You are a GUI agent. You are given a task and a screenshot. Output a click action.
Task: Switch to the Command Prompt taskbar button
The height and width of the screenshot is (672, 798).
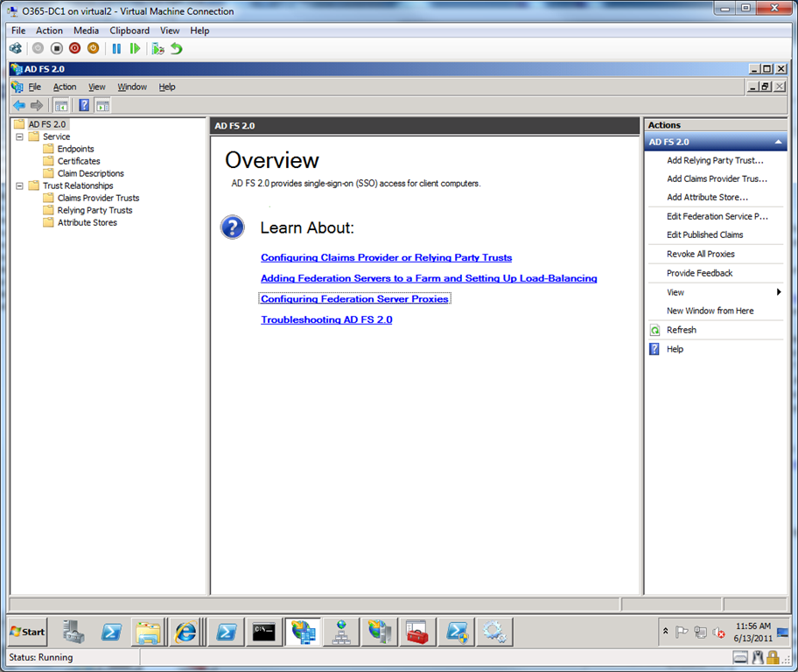(264, 632)
